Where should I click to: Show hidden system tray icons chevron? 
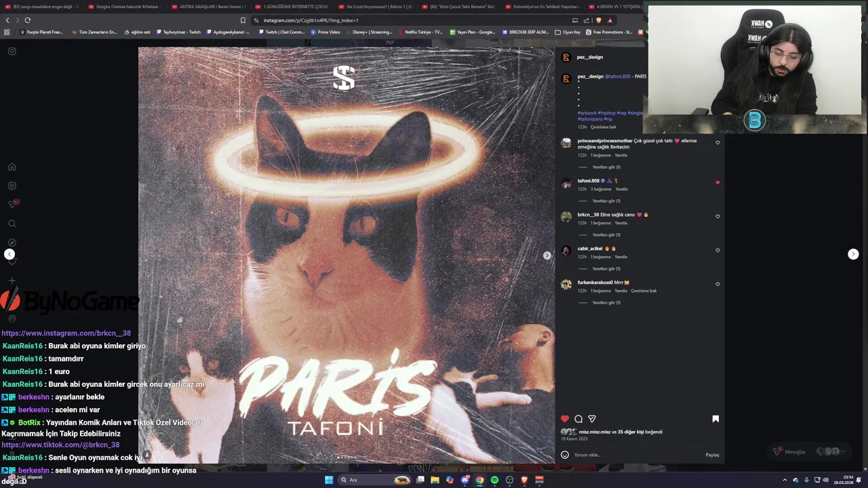pos(785,480)
